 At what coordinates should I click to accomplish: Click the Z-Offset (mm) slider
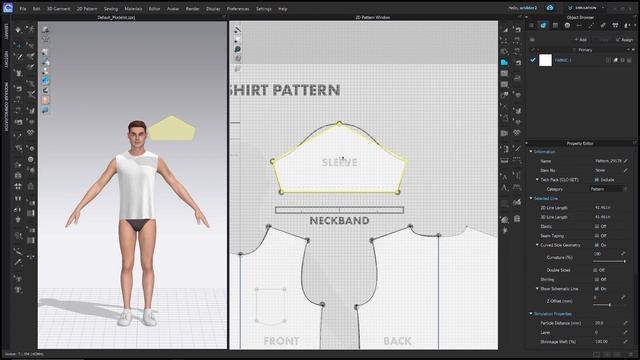point(609,305)
